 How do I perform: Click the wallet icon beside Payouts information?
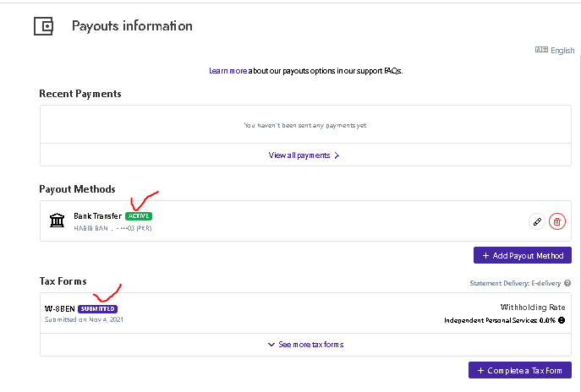point(43,26)
